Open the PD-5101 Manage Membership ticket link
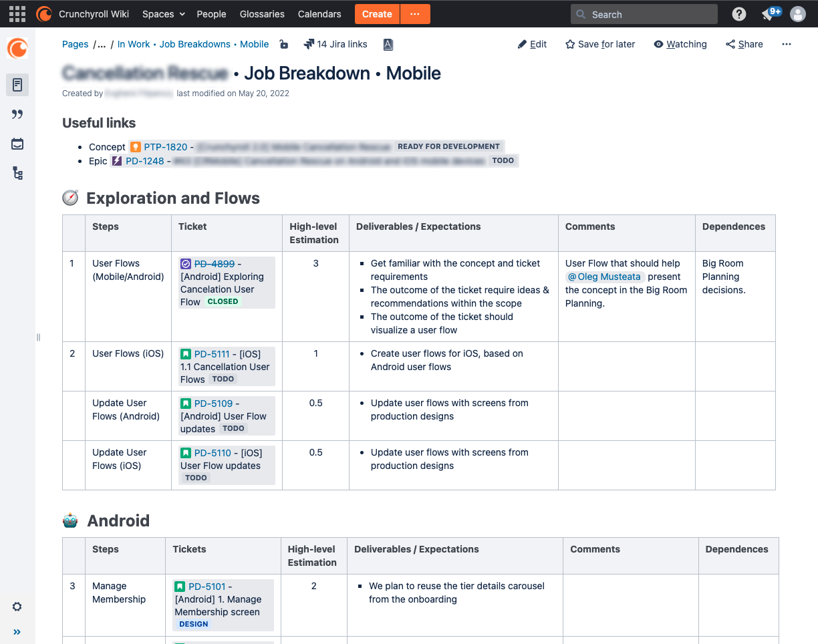Screen dimensions: 818x644 207,587
